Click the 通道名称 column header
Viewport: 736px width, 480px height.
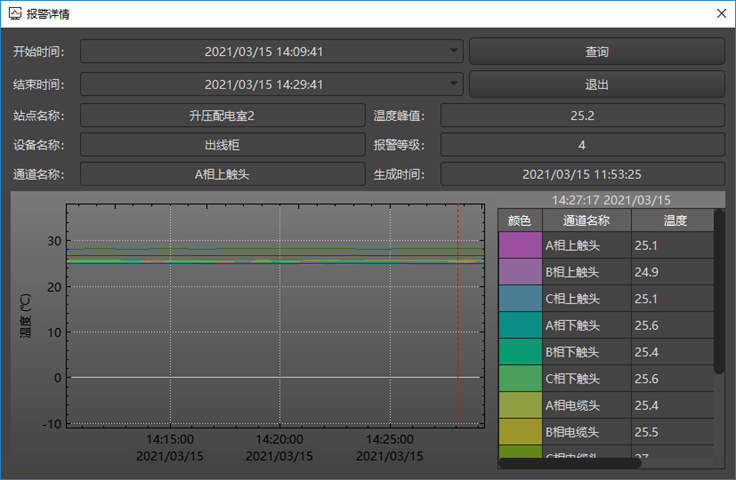[586, 220]
